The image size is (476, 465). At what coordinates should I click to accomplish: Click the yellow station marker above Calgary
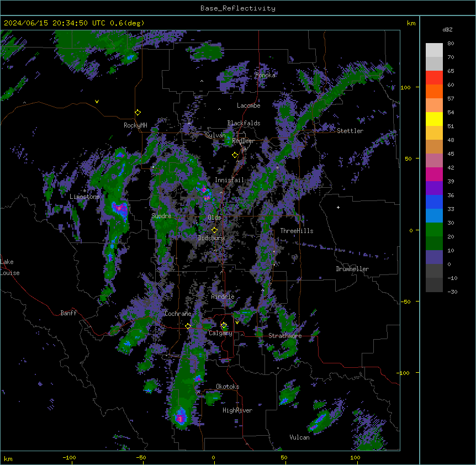click(224, 325)
